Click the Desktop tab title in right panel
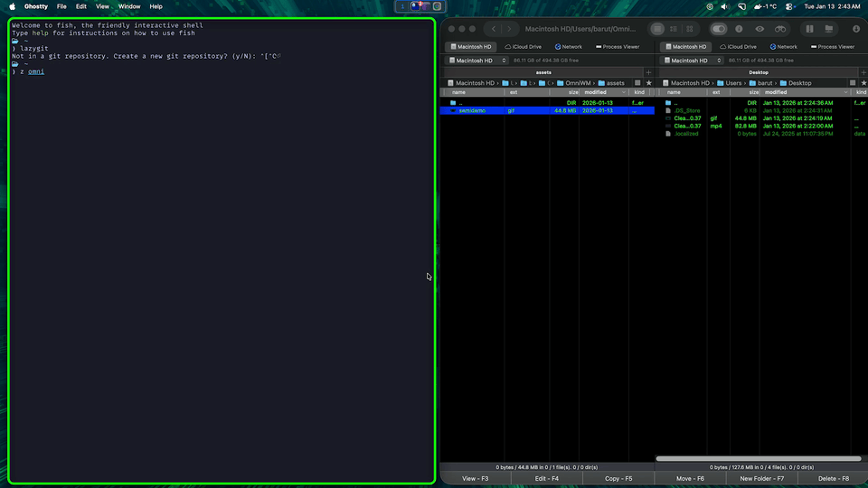868x488 pixels. point(759,72)
